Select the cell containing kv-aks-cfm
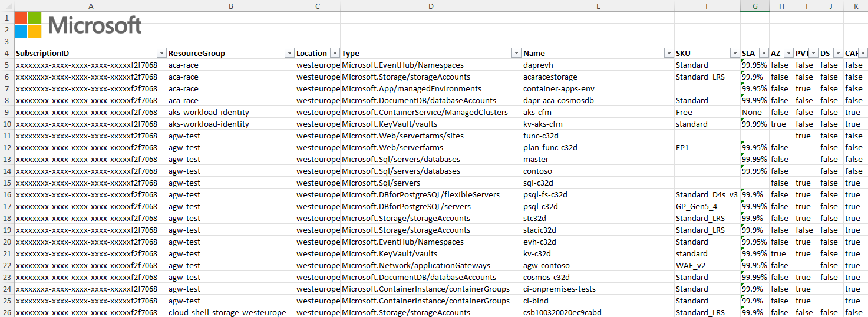This screenshot has height=317, width=868. 598,124
